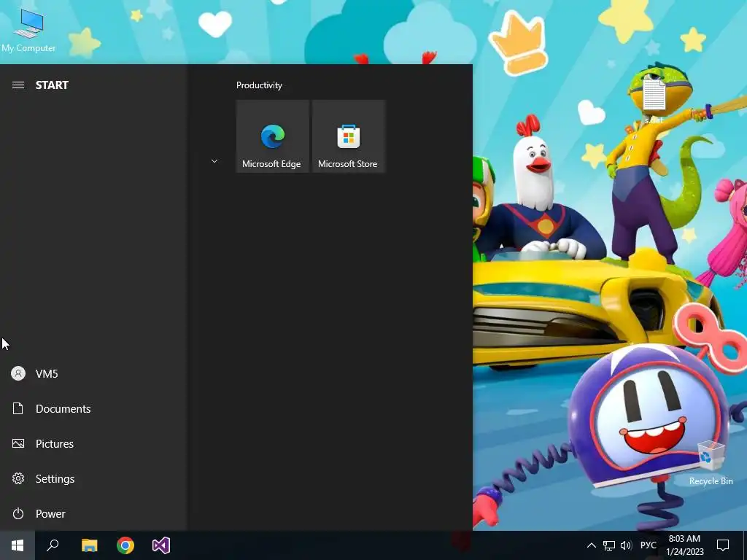Open the Power options menu
Image resolution: width=747 pixels, height=560 pixels.
tap(93, 514)
